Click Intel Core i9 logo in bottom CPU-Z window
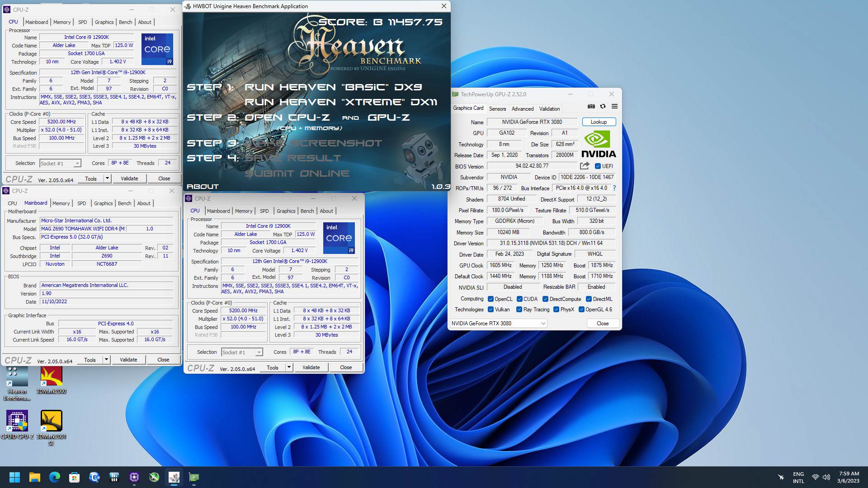Screen dimensions: 868x488 [x=339, y=238]
